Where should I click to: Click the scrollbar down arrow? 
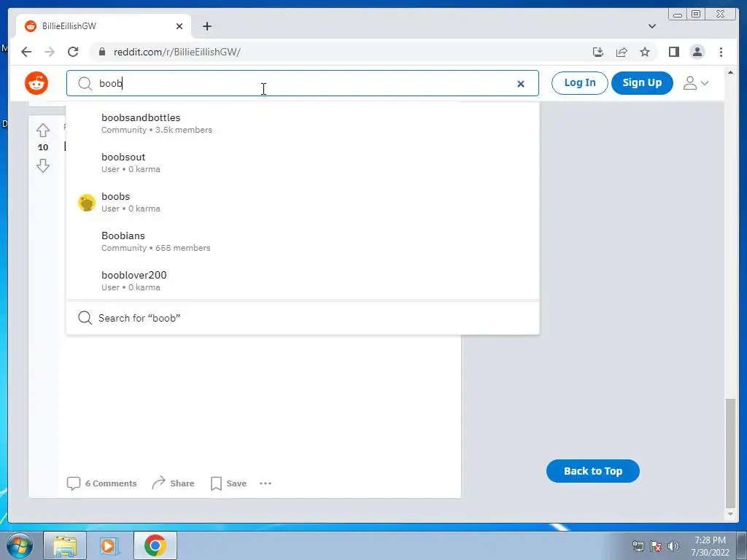point(729,514)
